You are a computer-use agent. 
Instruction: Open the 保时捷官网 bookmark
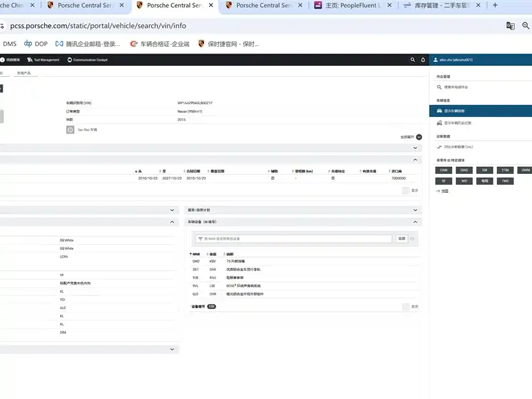229,43
